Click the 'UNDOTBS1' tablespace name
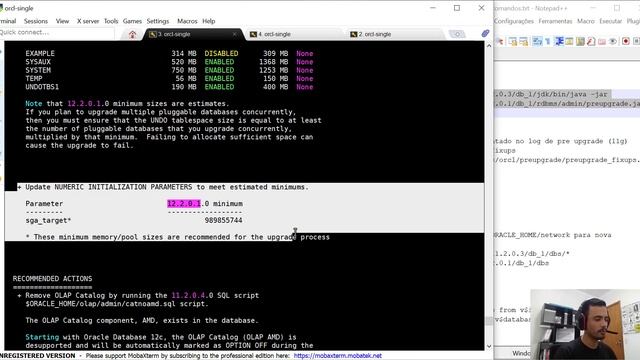 [x=42, y=87]
